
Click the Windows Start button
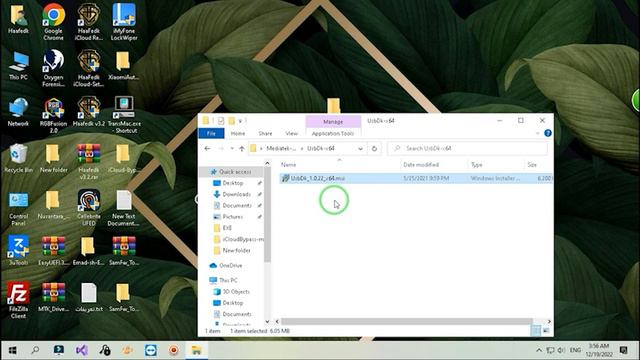[x=13, y=350]
